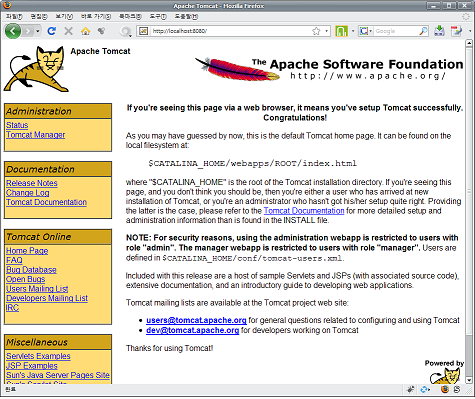Open the 도구 (Tools) menu
The height and width of the screenshot is (399, 475).
click(x=158, y=16)
